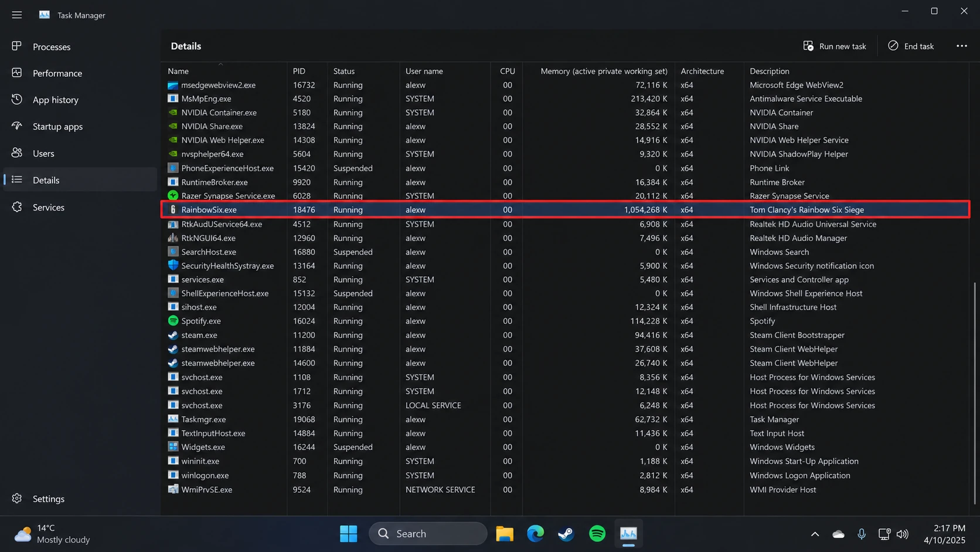The width and height of the screenshot is (980, 552).
Task: Select Details in the sidebar
Action: [x=80, y=180]
